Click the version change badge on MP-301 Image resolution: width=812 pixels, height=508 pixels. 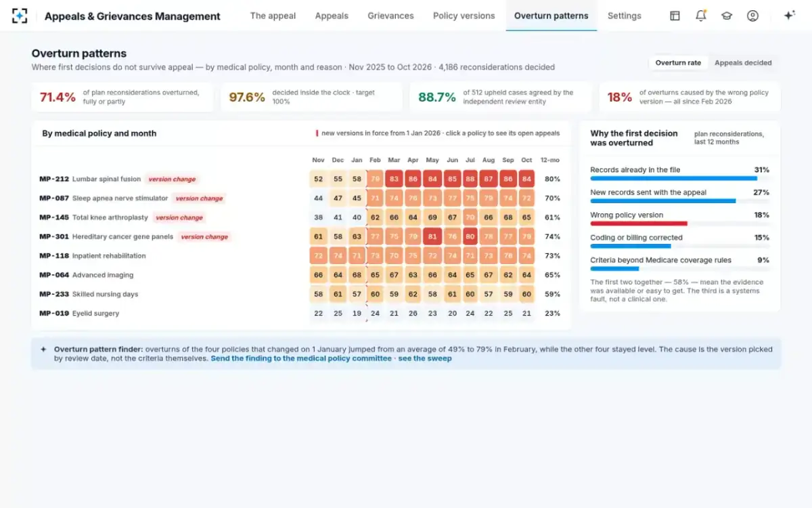[204, 236]
